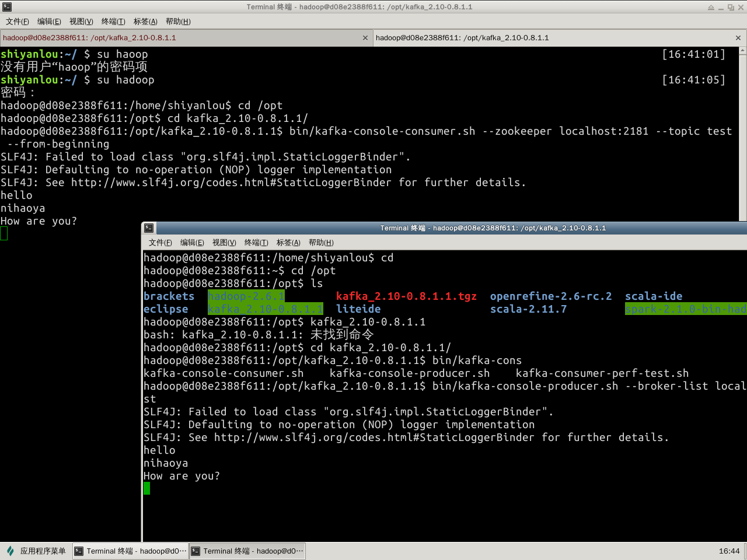Click 'scala-ide' directory name

[654, 296]
